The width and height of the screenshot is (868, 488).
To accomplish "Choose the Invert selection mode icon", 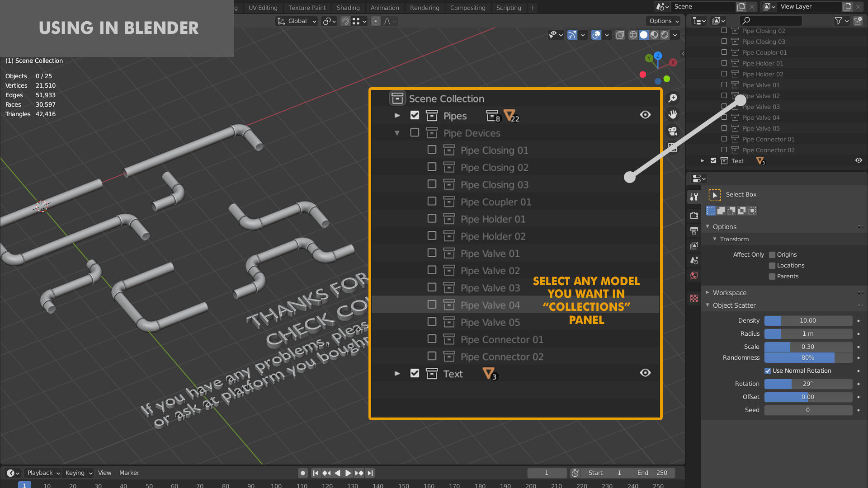I will point(742,211).
